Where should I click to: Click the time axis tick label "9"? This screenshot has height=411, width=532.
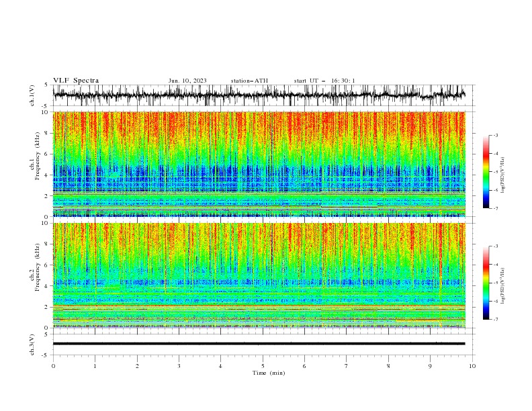pyautogui.click(x=430, y=366)
